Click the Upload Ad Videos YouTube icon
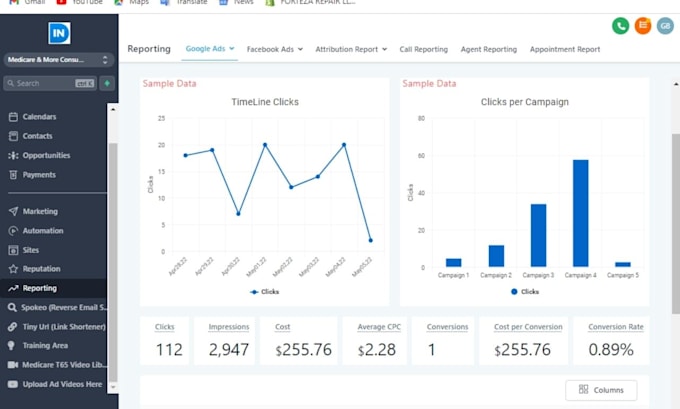Viewport: 680px width, 409px height. (x=13, y=384)
